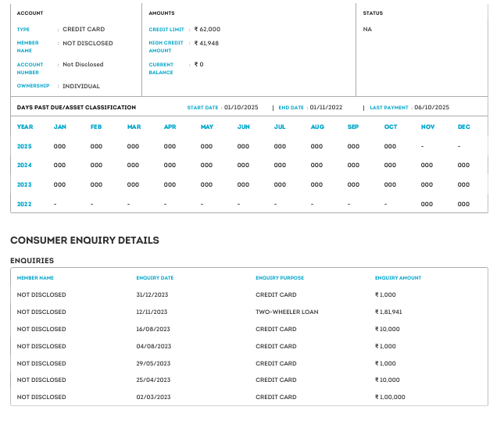The height and width of the screenshot is (428, 504).
Task: Click the Enquiry Purpose column header
Action: coord(279,277)
